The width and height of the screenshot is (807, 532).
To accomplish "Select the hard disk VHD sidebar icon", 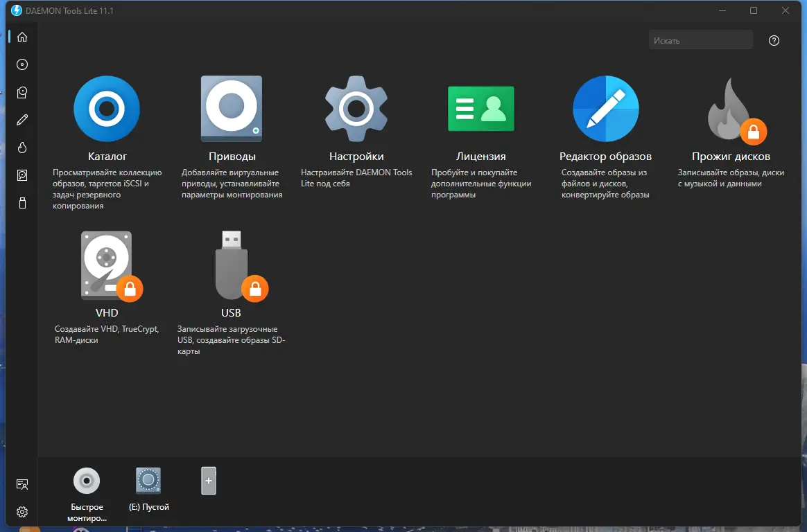I will [22, 175].
